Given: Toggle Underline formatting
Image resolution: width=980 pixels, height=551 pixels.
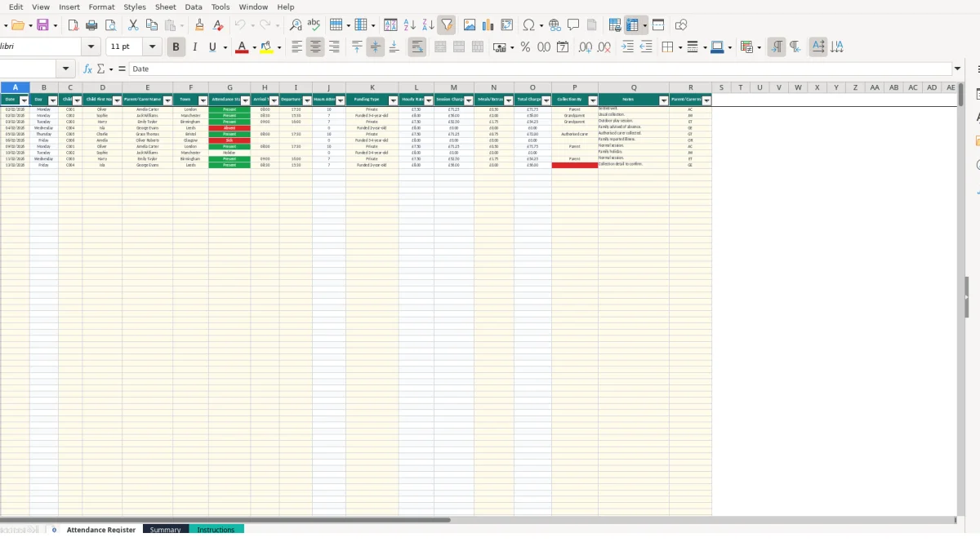Looking at the screenshot, I should click(213, 47).
